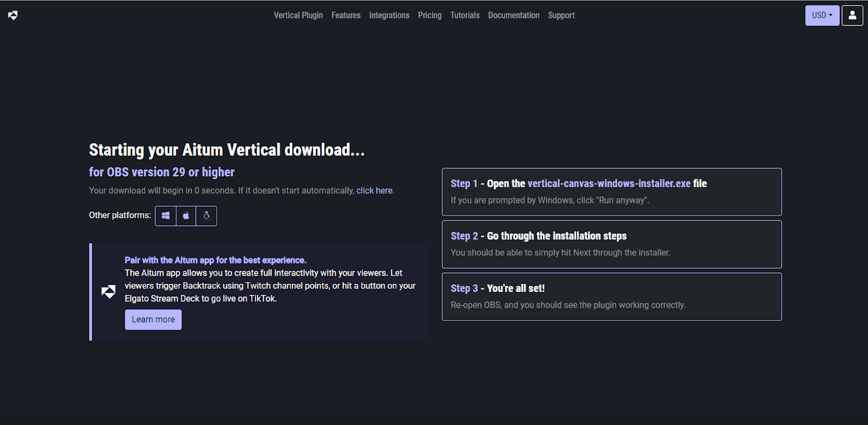Go to the Features page

click(x=346, y=15)
